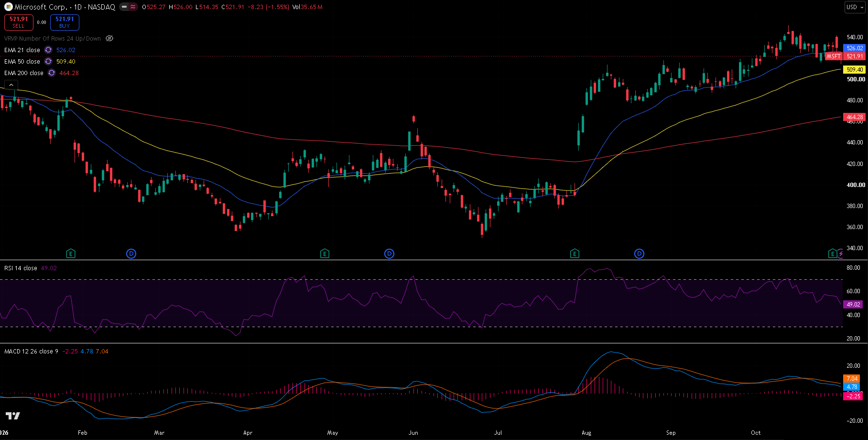Click the 521.91 SELL button
This screenshot has width=868, height=440.
tap(19, 22)
